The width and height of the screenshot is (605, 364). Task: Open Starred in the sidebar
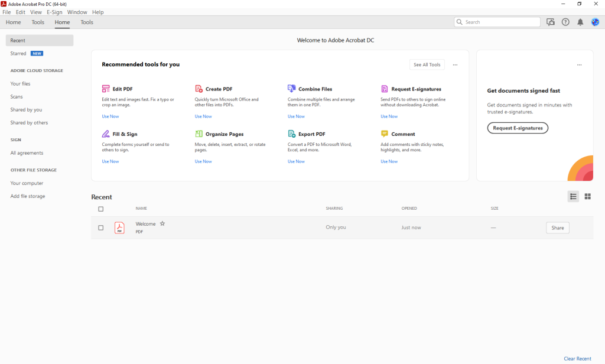coord(18,53)
